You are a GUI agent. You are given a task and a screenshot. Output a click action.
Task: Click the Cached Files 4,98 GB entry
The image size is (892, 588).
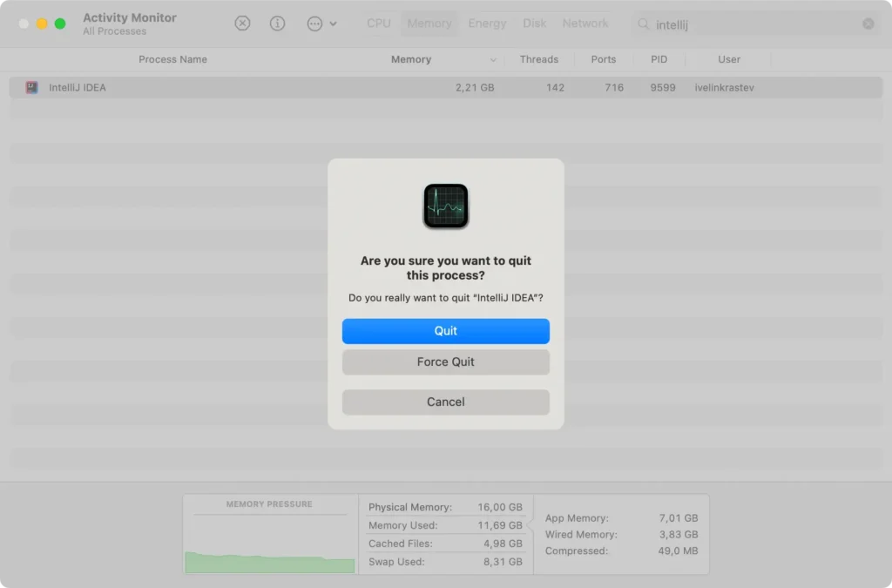pyautogui.click(x=445, y=544)
